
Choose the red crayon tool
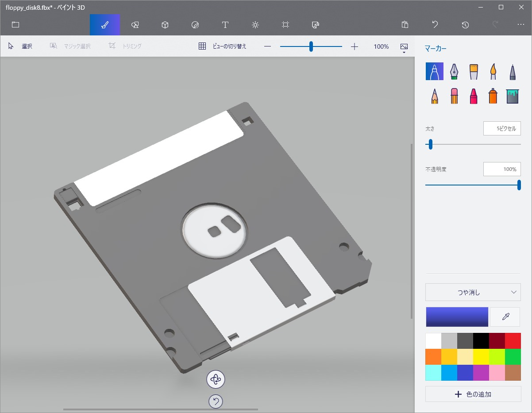(x=474, y=96)
